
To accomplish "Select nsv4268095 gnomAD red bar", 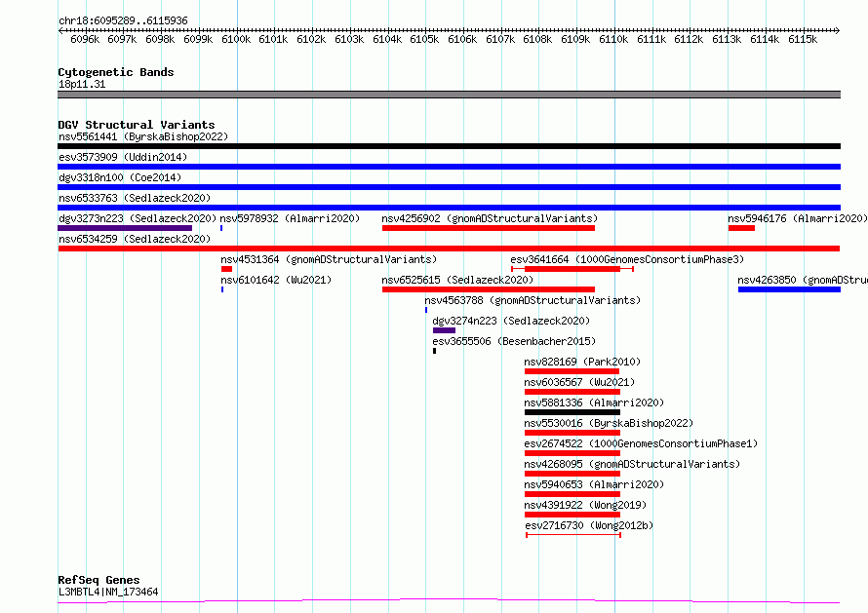I will (572, 475).
